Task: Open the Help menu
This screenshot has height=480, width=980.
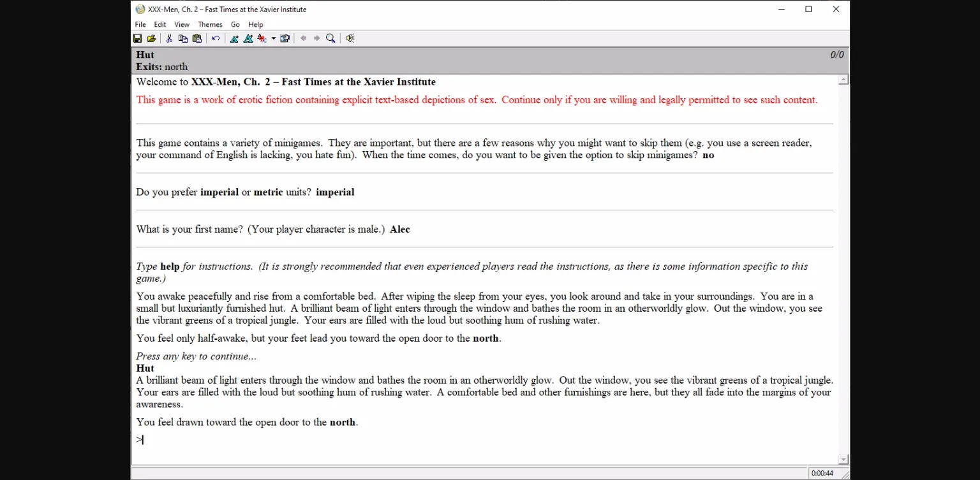Action: [x=255, y=24]
